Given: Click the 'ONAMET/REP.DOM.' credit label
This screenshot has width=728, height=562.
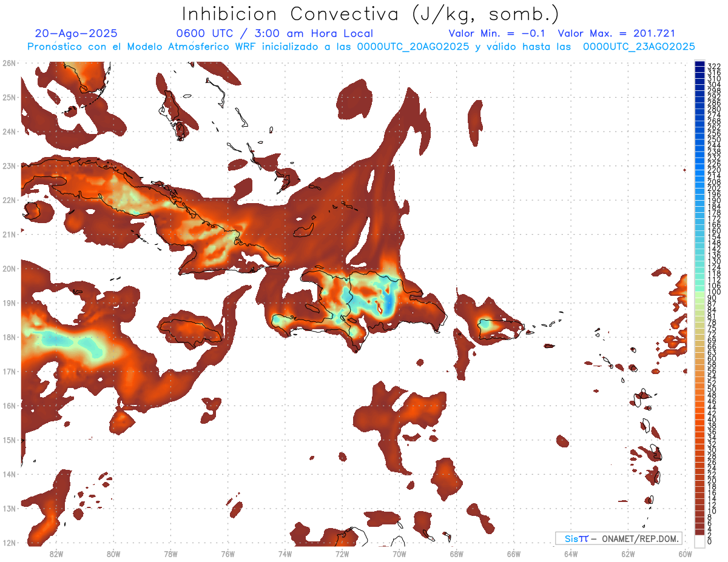Looking at the screenshot, I should click(x=641, y=538).
